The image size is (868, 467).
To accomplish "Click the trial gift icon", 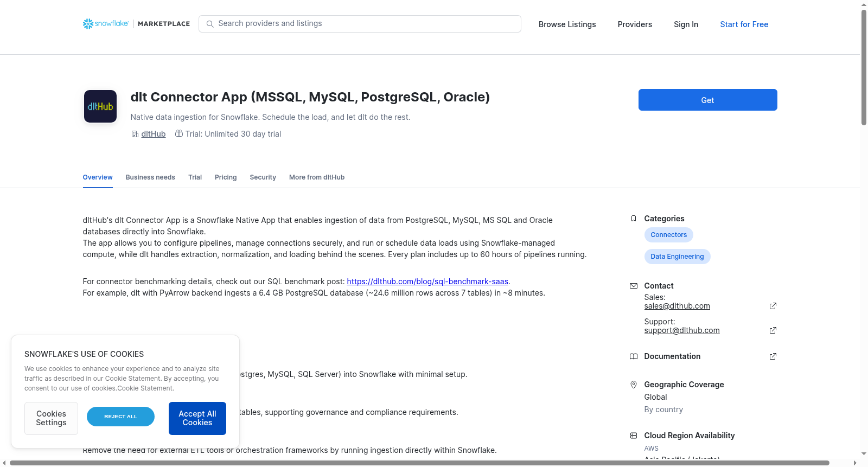I will pos(179,133).
